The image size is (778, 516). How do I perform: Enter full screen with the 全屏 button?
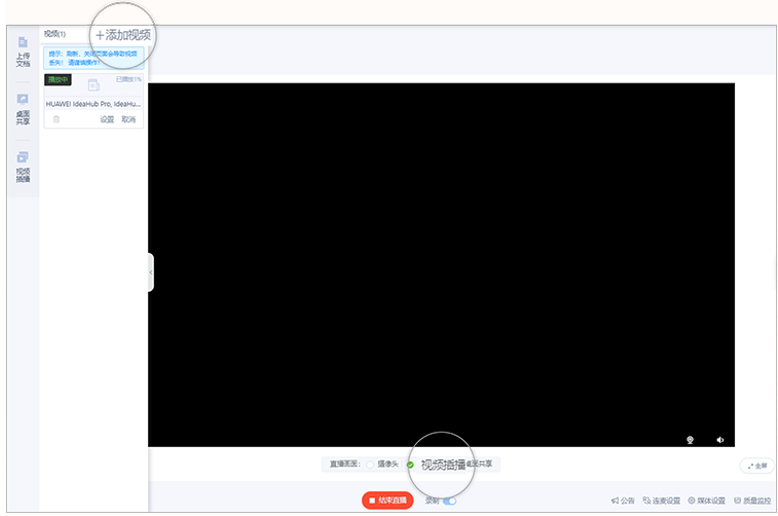757,466
